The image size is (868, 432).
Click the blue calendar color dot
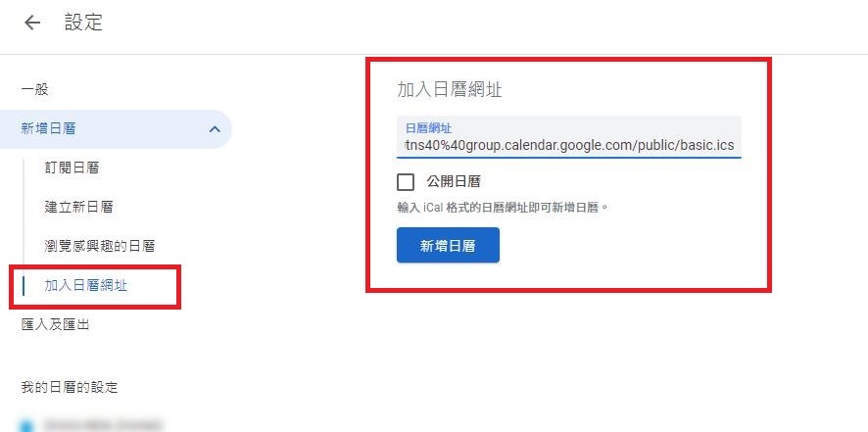tap(26, 425)
